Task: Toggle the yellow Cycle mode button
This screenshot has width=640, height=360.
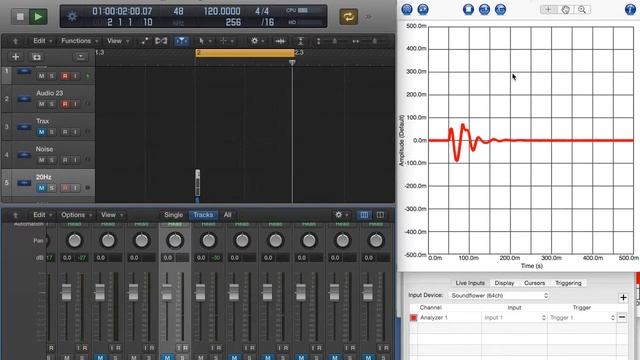Action: point(349,17)
